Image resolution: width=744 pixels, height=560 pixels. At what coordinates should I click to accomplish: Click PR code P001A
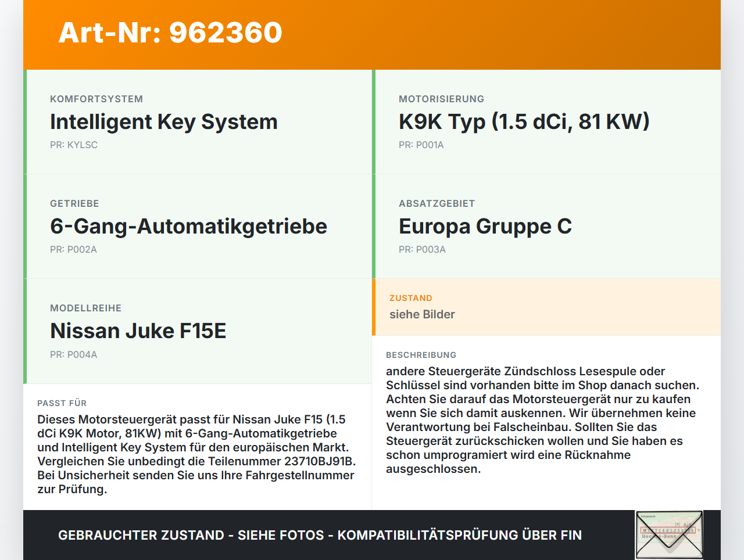pos(421,145)
